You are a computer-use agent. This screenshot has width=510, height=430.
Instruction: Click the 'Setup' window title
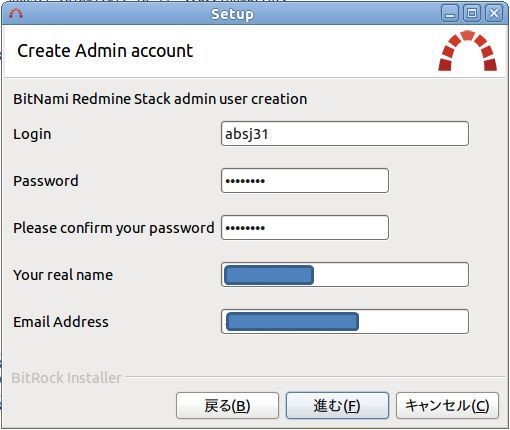click(x=232, y=14)
